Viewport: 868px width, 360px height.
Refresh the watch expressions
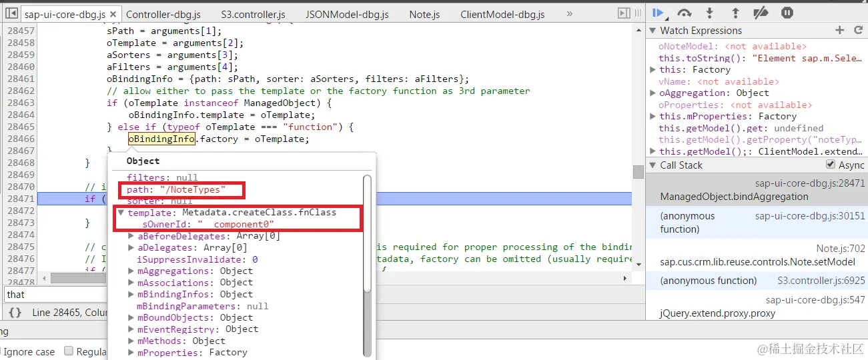858,30
